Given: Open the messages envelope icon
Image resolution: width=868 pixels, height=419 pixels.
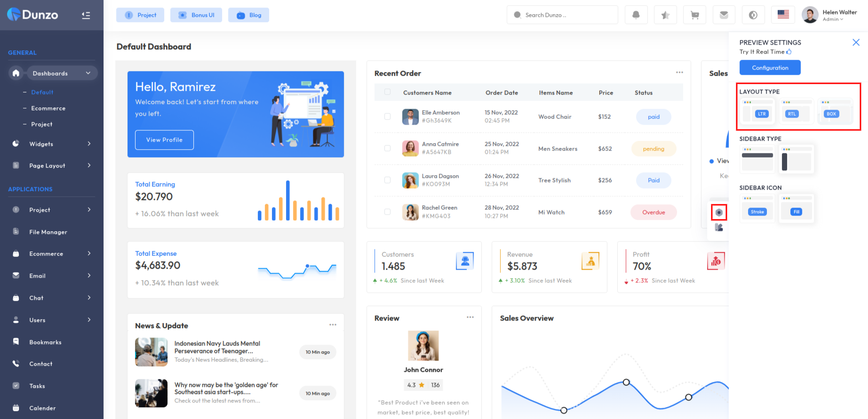Looking at the screenshot, I should point(724,15).
